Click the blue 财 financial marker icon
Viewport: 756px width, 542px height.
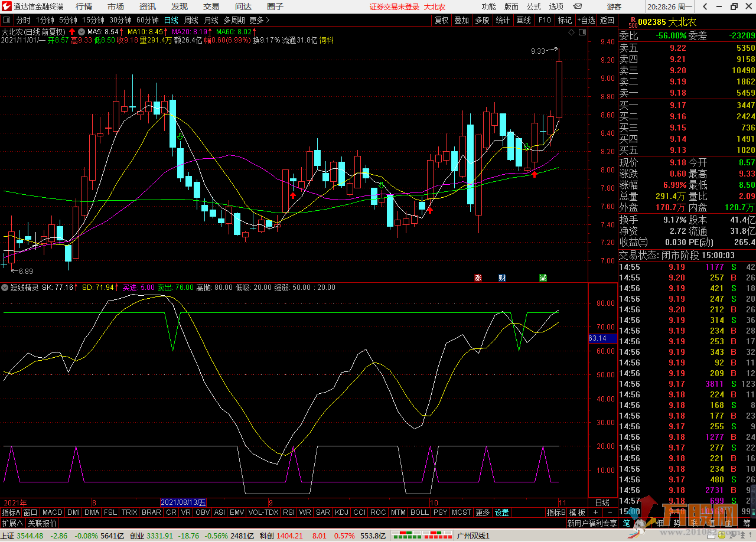tap(502, 278)
